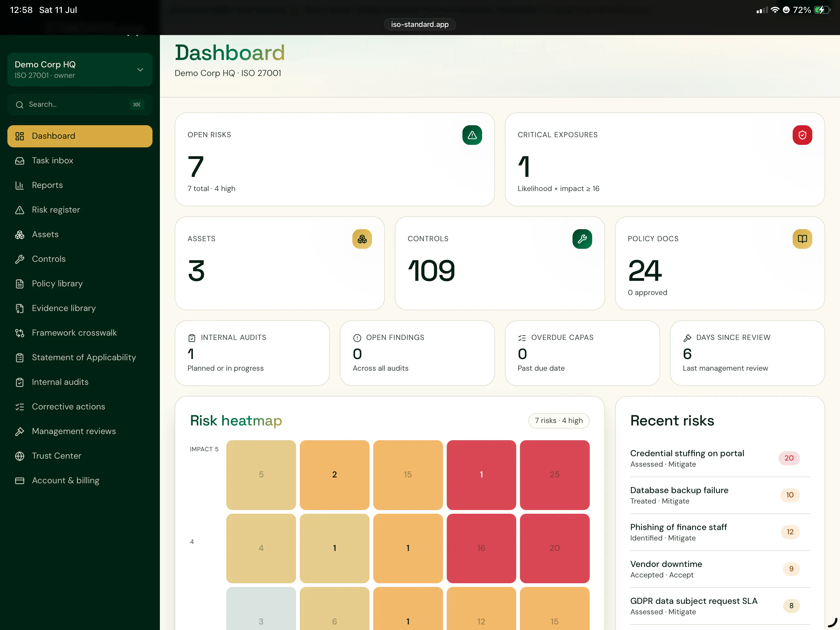Click the '7 total · 4 high' caption

(x=212, y=189)
